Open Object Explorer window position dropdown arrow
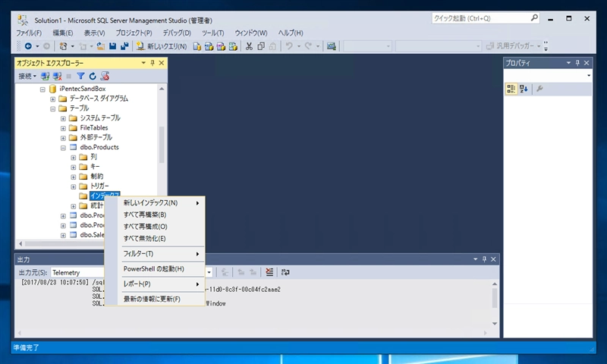This screenshot has height=364, width=607. click(x=143, y=63)
